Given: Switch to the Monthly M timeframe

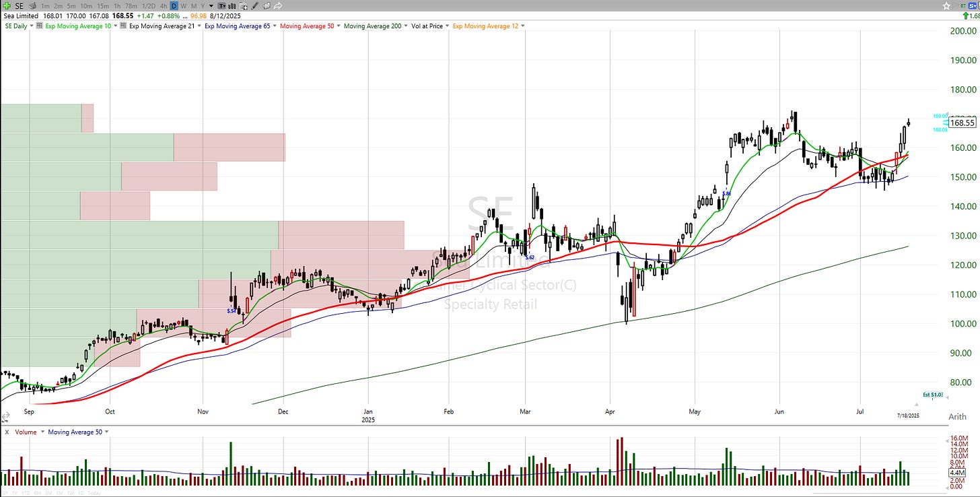Looking at the screenshot, I should click(x=194, y=6).
